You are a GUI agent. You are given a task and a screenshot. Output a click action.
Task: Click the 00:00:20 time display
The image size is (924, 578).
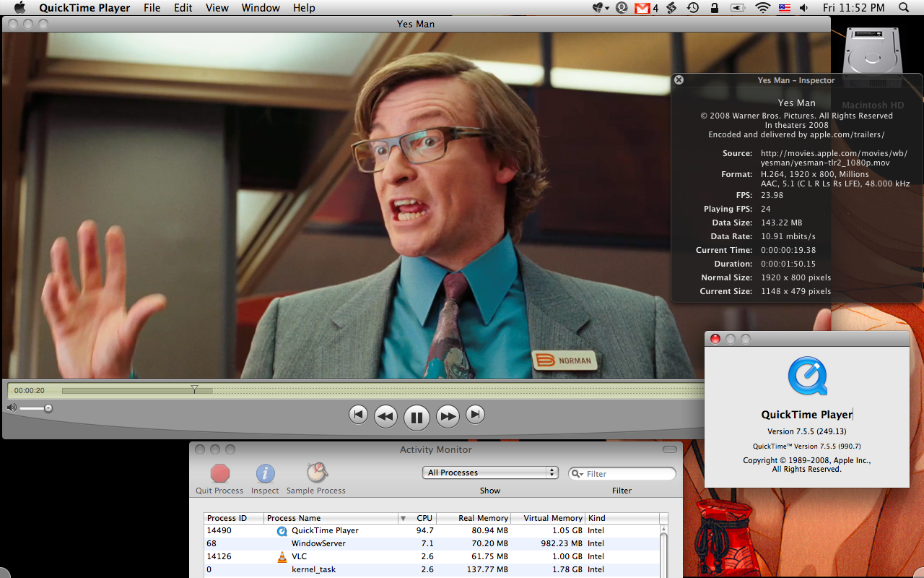(x=30, y=391)
